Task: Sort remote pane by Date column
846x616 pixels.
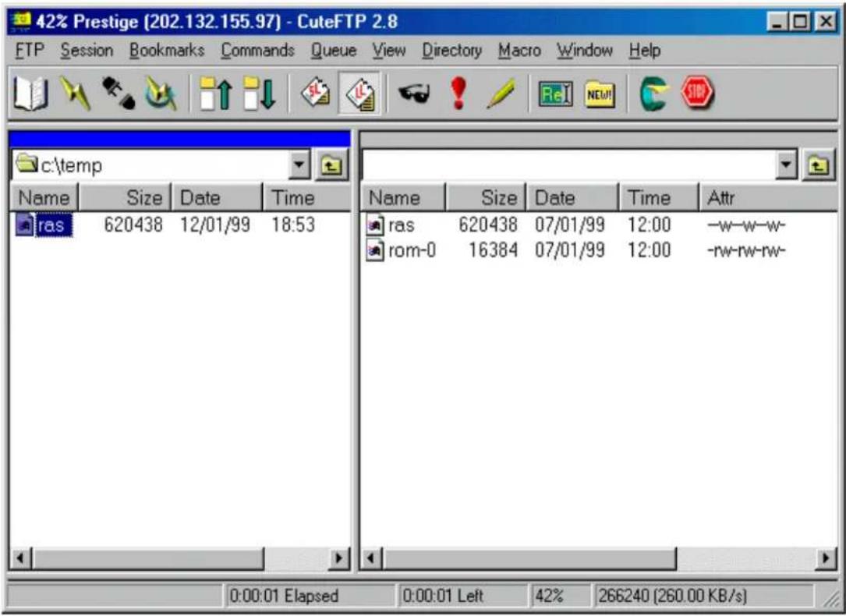Action: point(572,197)
